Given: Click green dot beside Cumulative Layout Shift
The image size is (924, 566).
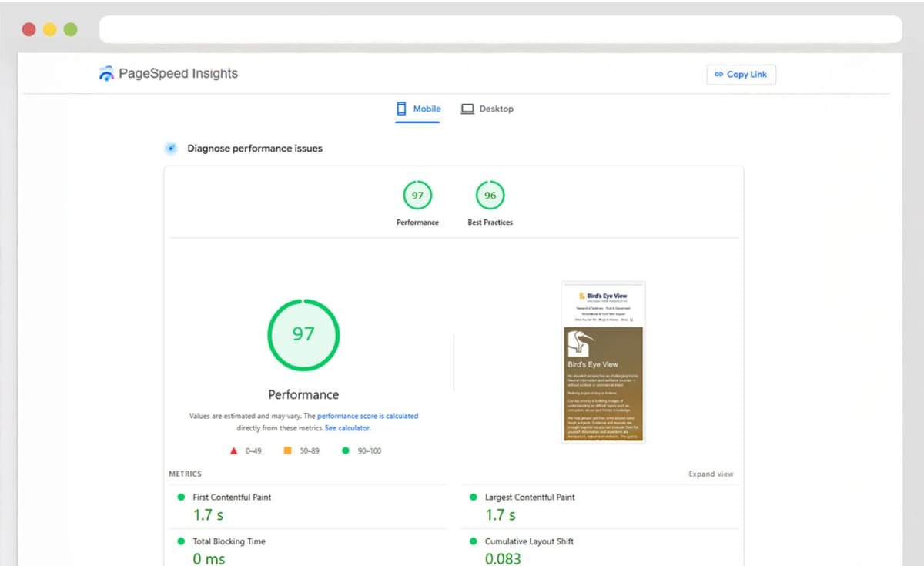Looking at the screenshot, I should pos(473,541).
